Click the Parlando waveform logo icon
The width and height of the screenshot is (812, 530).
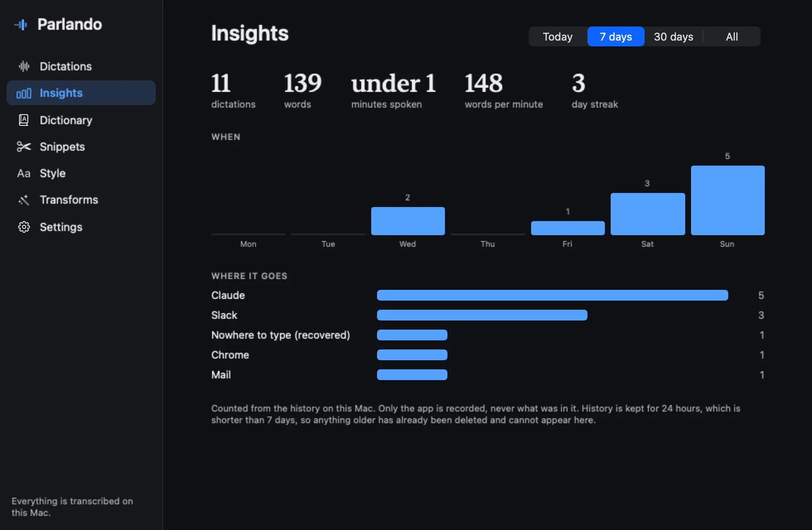coord(21,25)
